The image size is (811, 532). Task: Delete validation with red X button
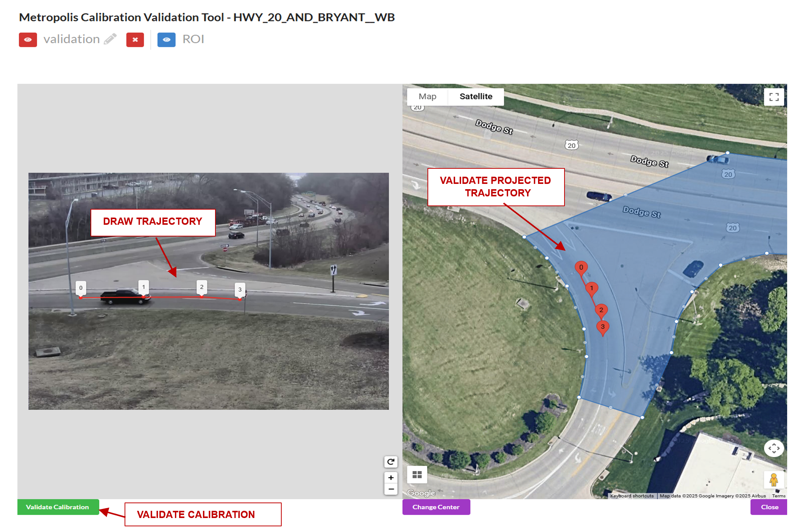pyautogui.click(x=135, y=40)
